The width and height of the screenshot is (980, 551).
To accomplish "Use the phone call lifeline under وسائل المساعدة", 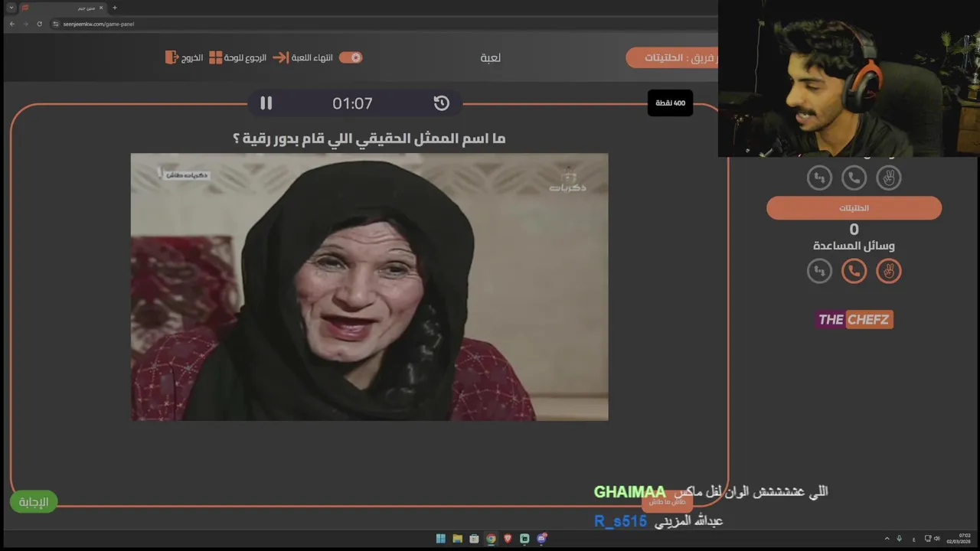I will [x=854, y=271].
